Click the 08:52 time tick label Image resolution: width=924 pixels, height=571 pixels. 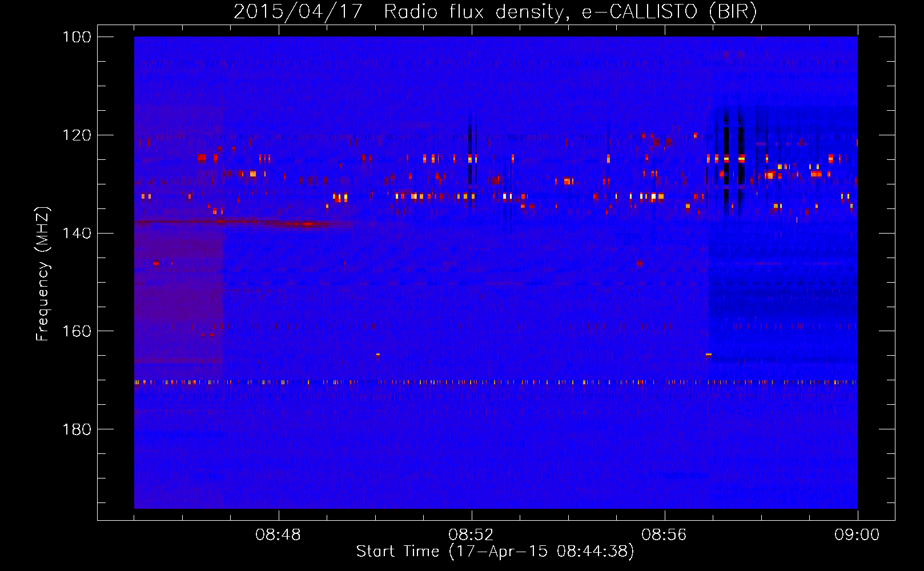472,535
